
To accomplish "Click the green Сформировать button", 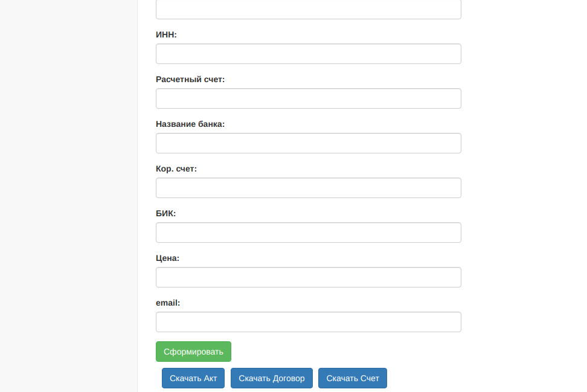I will tap(193, 352).
